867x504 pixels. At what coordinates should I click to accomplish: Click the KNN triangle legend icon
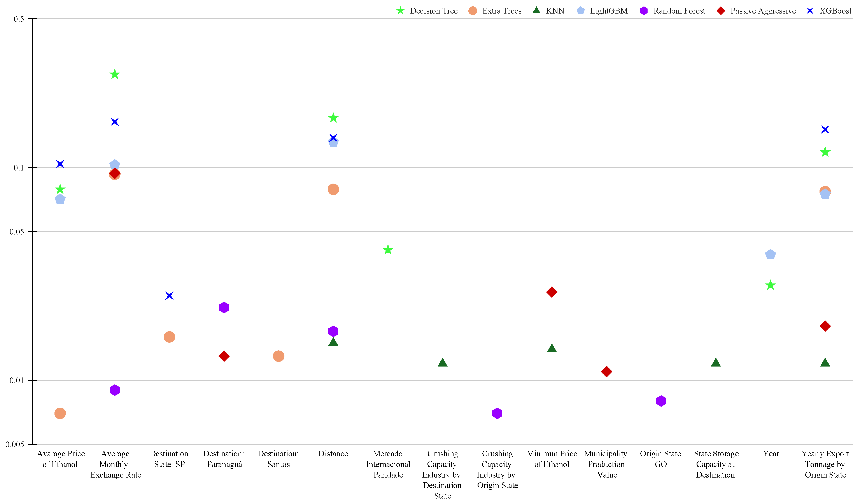tap(537, 11)
